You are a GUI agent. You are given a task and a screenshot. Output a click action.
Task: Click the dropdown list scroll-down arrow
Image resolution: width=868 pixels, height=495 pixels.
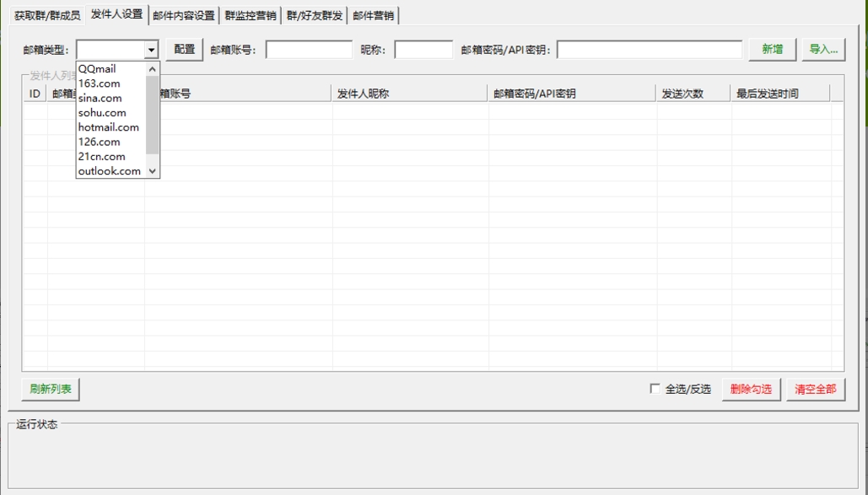[x=152, y=171]
